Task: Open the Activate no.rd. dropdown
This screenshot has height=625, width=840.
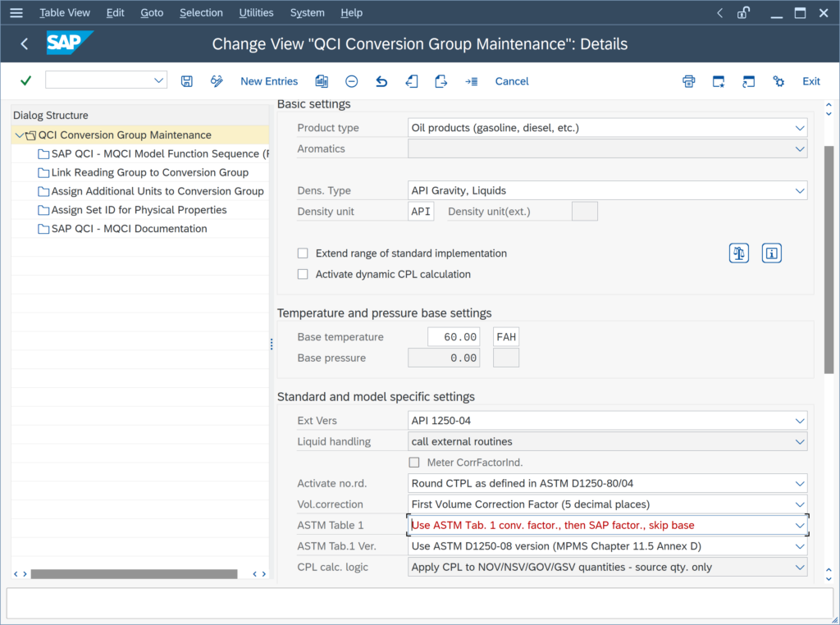Action: point(800,484)
